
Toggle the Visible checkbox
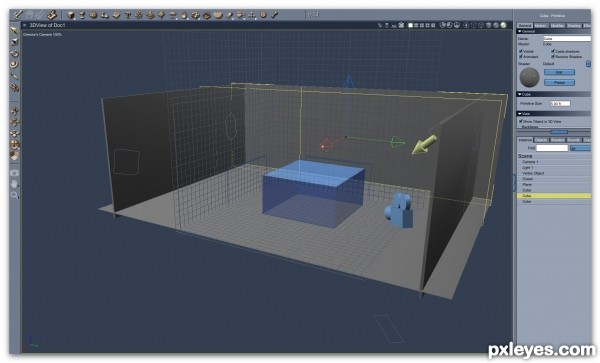[520, 51]
